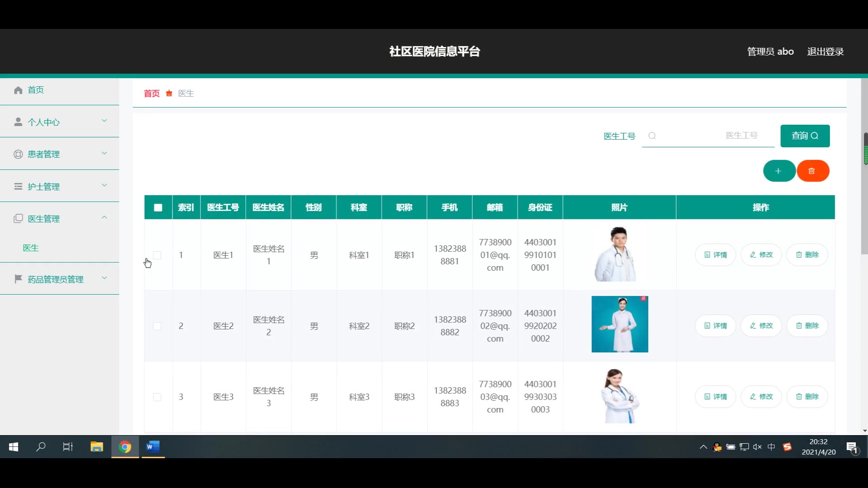
Task: Click the 首页 breadcrumb link
Action: [x=152, y=94]
